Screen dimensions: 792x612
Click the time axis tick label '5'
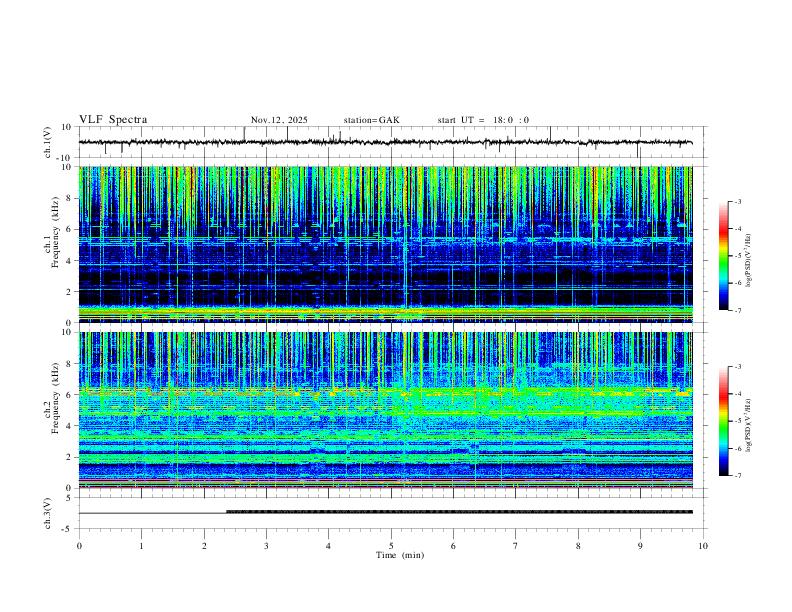pos(391,546)
